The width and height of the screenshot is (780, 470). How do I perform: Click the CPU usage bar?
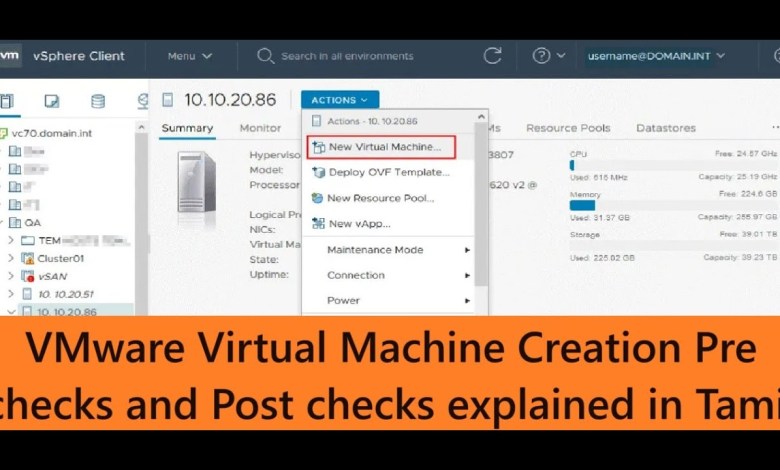[x=673, y=165]
